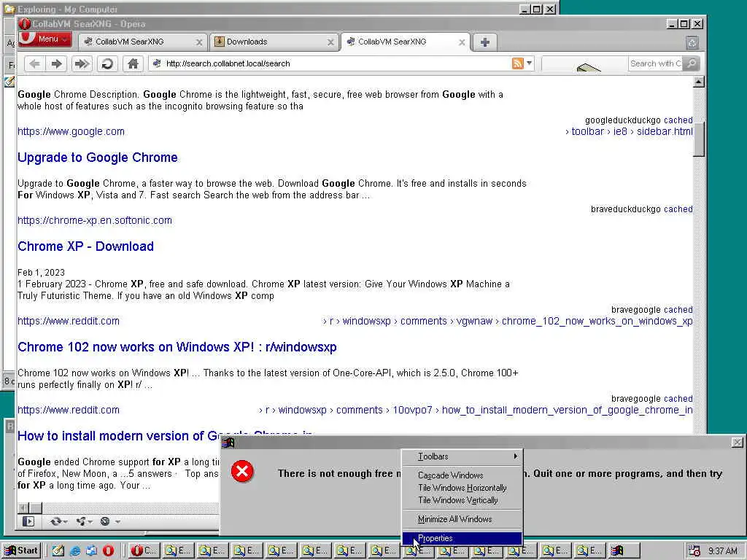Screen dimensions: 747x560
Task: Expand the Opera Turbo dropdown arrow
Action: point(117,522)
